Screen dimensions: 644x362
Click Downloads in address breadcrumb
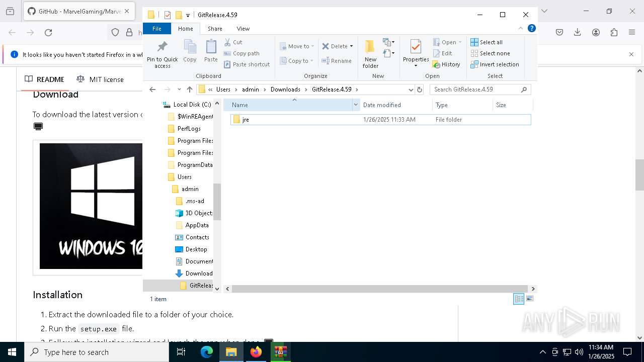click(285, 89)
